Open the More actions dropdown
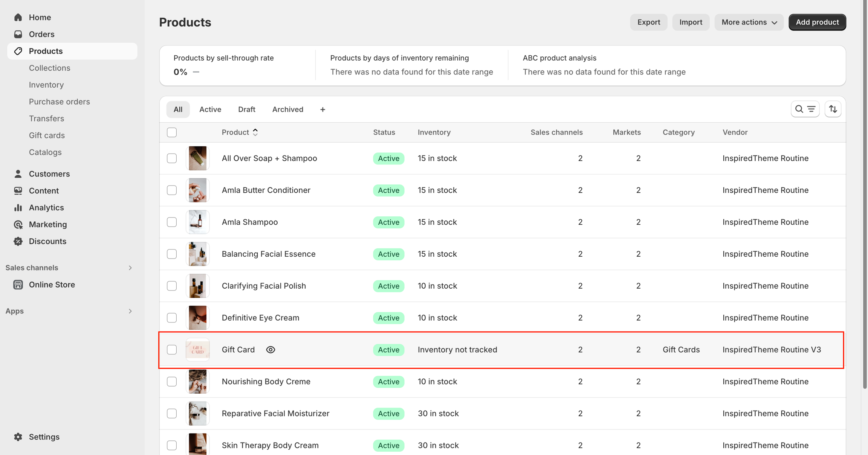 pos(749,22)
